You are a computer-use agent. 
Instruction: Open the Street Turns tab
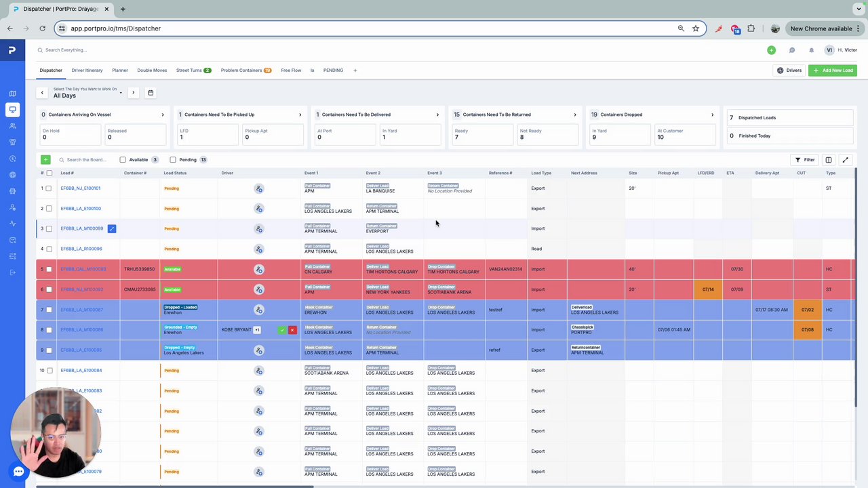point(193,70)
